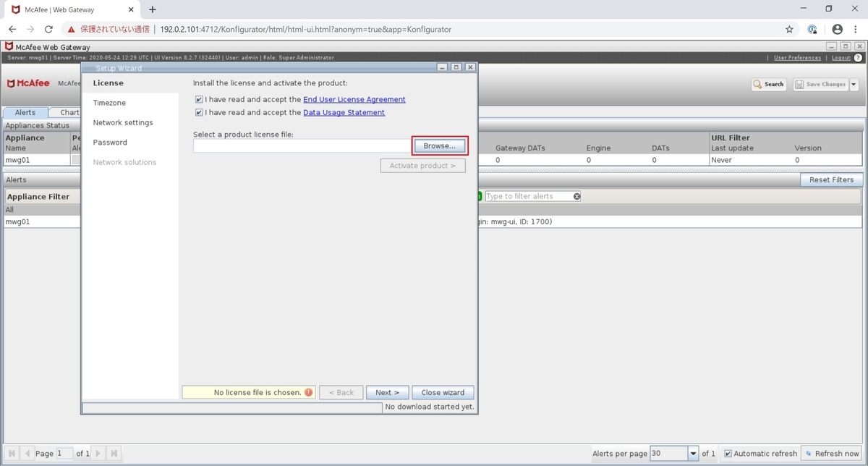Go to previous page of alerts

pos(27,453)
